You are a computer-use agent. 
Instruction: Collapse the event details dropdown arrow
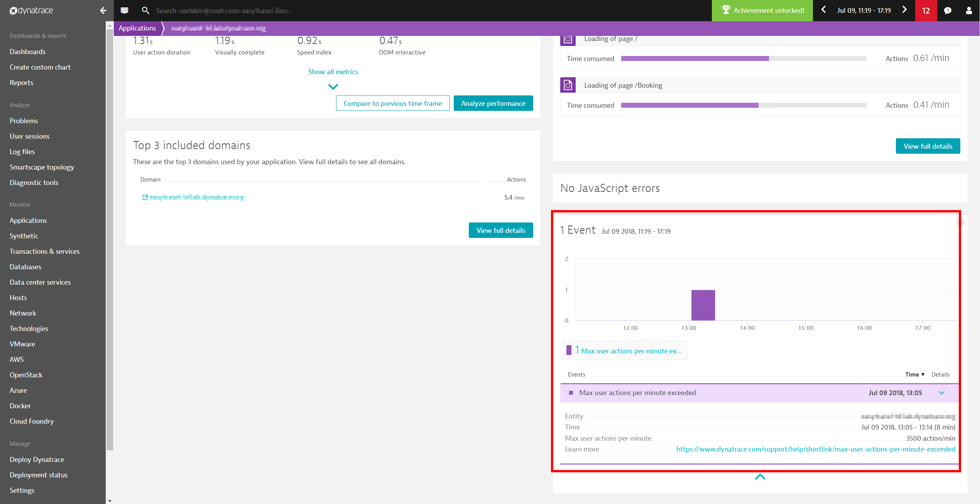(x=942, y=393)
